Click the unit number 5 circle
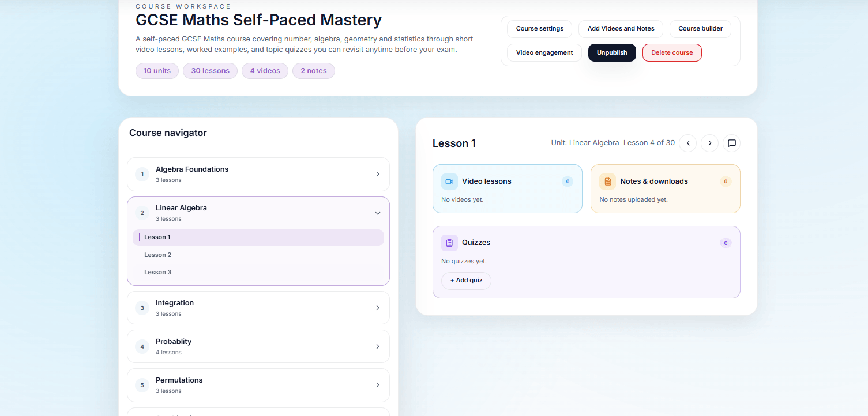 (142, 385)
